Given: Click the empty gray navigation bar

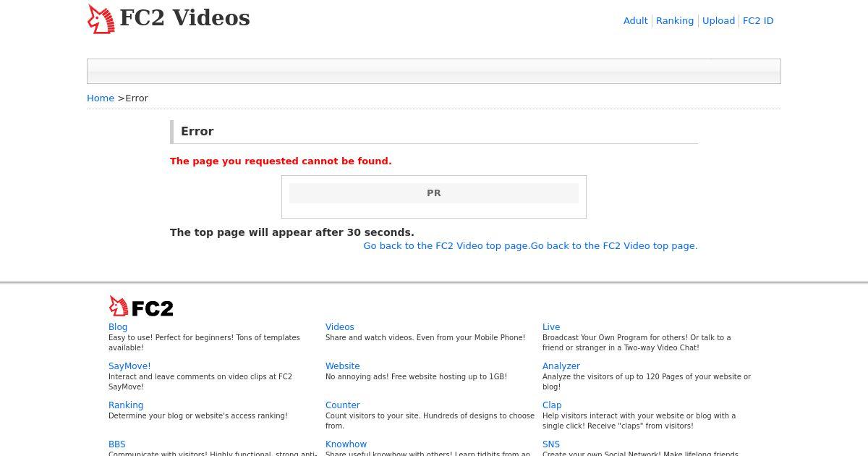Looking at the screenshot, I should click(434, 71).
